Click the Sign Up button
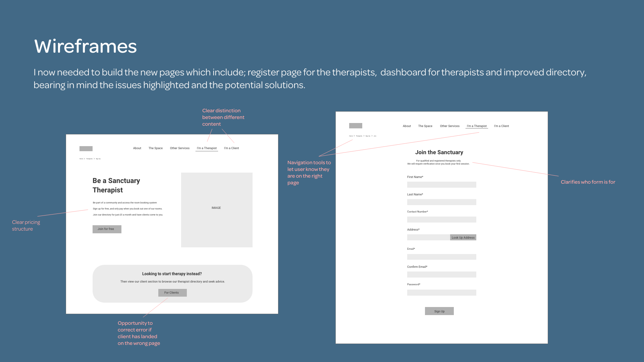Image resolution: width=644 pixels, height=362 pixels. [x=439, y=311]
